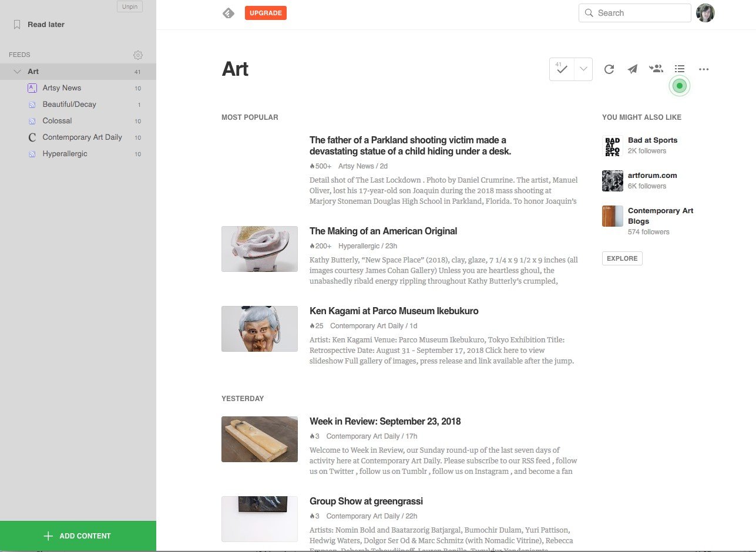The height and width of the screenshot is (552, 756).
Task: Click the '574 followers' text
Action: (649, 232)
